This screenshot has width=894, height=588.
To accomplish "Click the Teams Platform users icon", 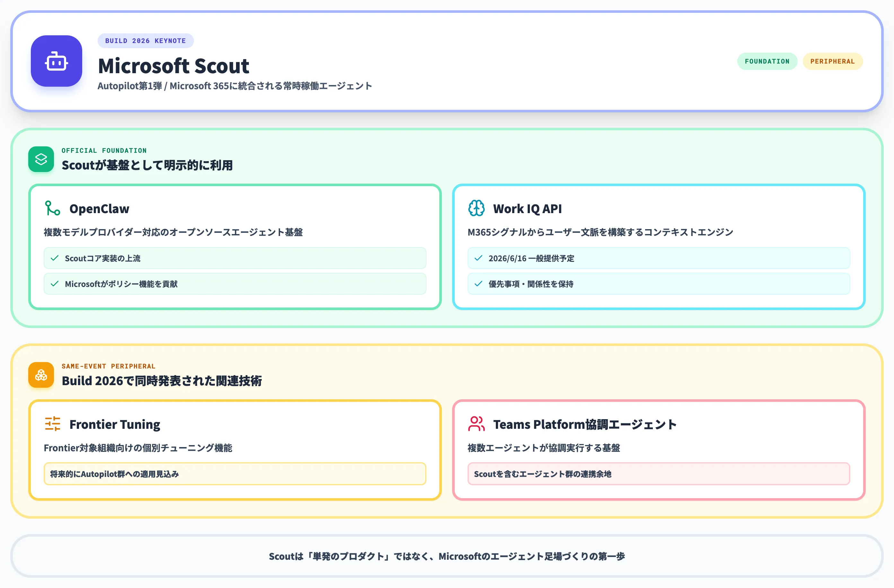I will pyautogui.click(x=476, y=424).
